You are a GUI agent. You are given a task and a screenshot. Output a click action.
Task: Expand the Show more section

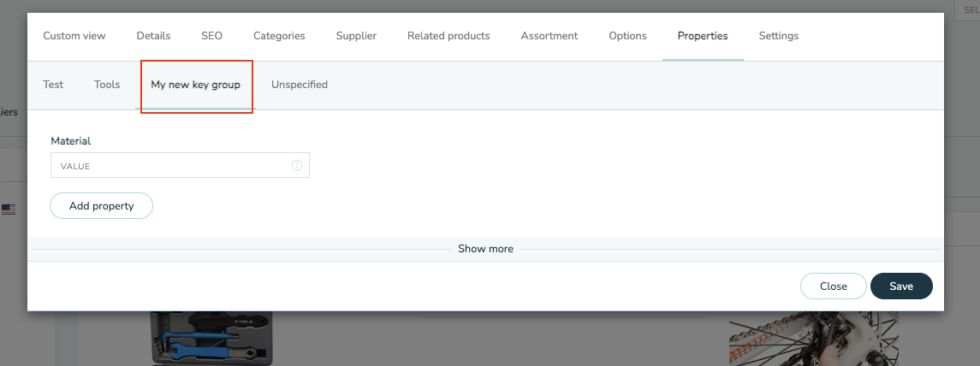click(x=485, y=249)
